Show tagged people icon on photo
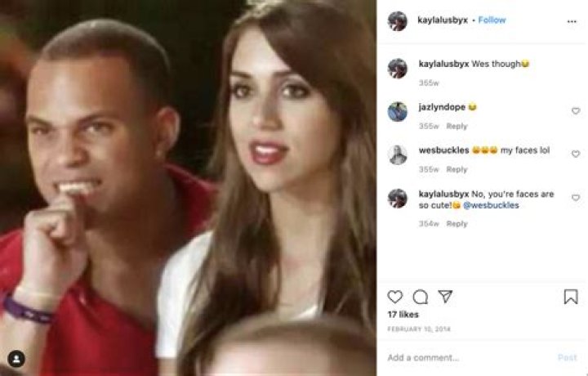Image resolution: width=588 pixels, height=376 pixels. tap(16, 359)
